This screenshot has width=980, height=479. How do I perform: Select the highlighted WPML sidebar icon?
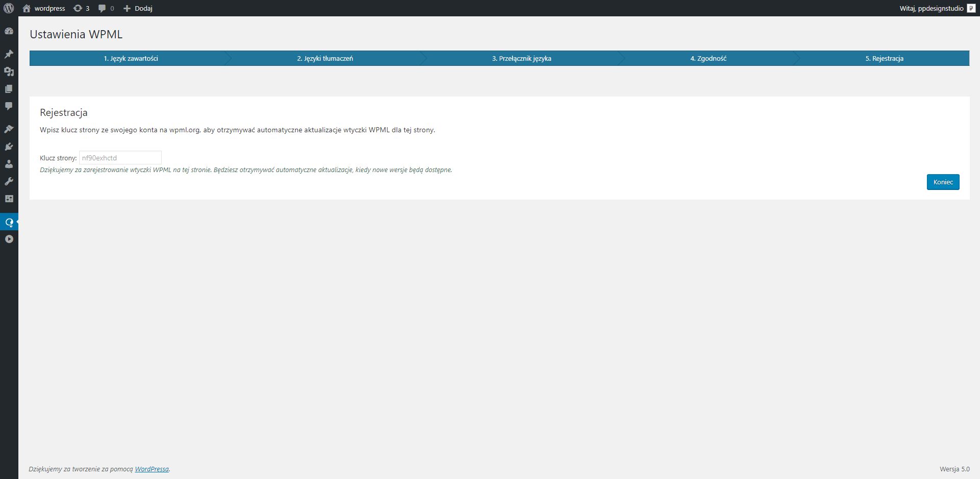click(x=9, y=222)
